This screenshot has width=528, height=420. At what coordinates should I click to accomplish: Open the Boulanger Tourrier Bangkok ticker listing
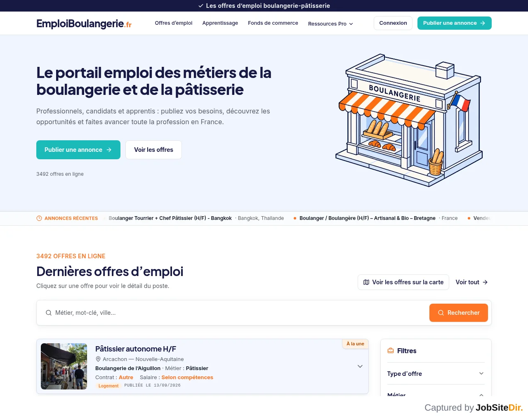196,218
